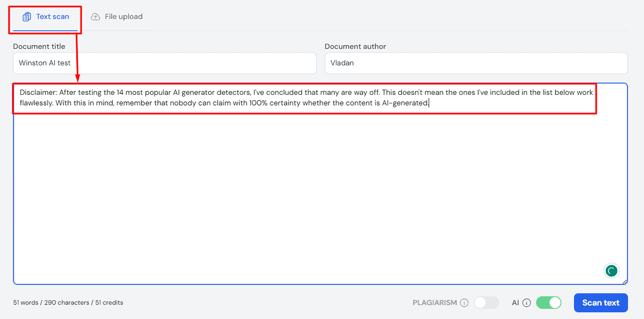Open the File upload tab label
The image size is (644, 319).
[123, 17]
